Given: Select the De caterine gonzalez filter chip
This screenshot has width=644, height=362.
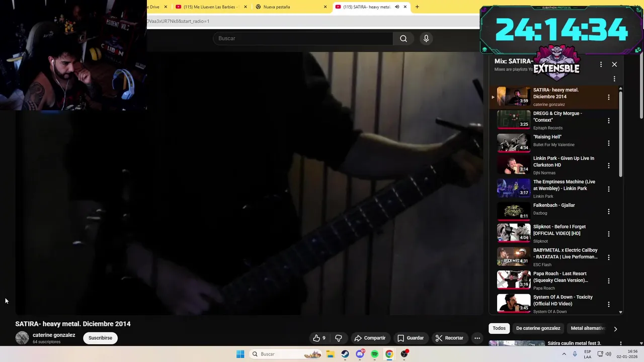Looking at the screenshot, I should (x=538, y=328).
